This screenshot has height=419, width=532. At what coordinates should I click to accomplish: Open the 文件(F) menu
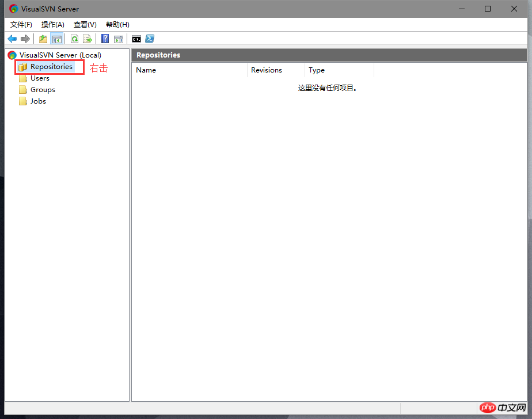point(21,24)
